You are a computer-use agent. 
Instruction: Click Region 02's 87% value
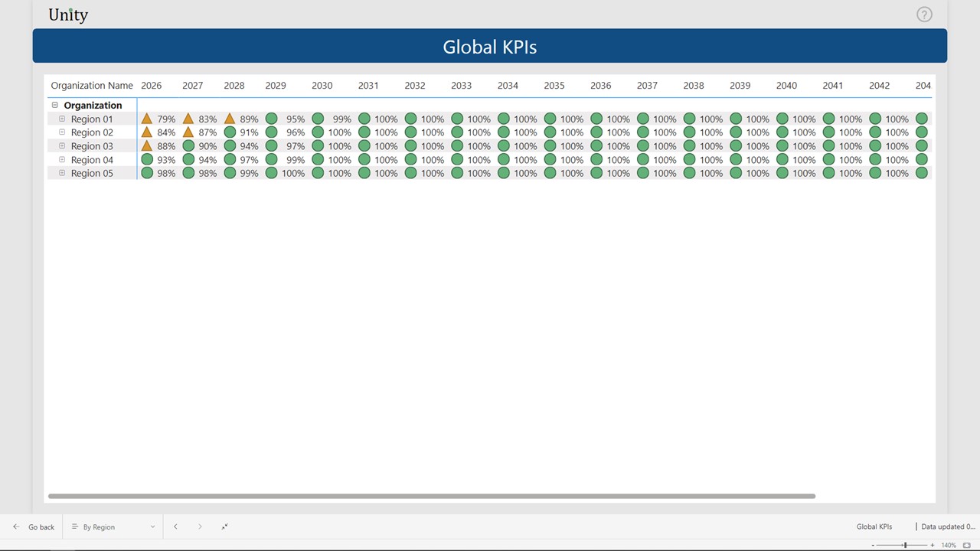point(207,133)
